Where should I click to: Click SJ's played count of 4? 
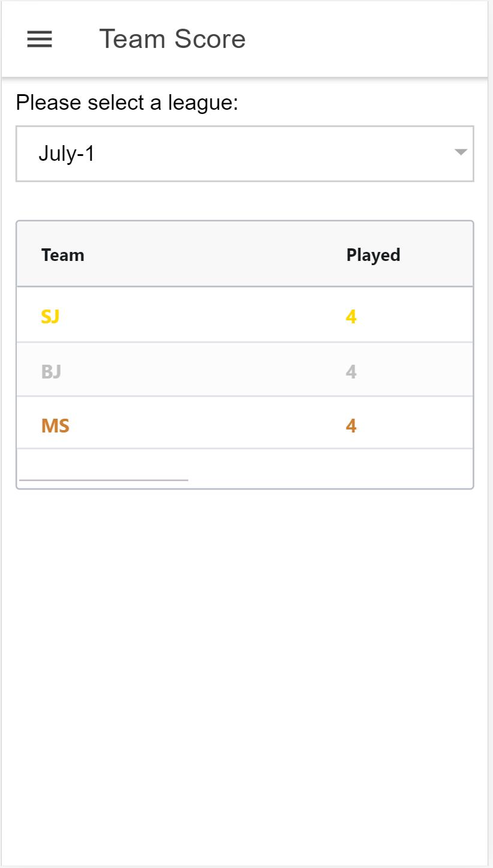[351, 316]
